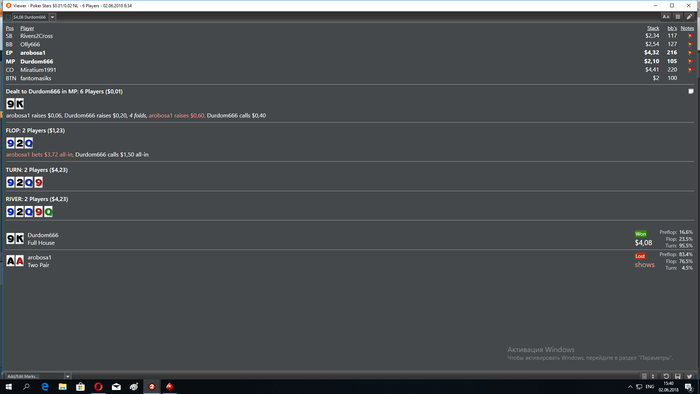Expand the Add/Edit Marks dropdown arrow
The height and width of the screenshot is (394, 700).
(x=67, y=376)
